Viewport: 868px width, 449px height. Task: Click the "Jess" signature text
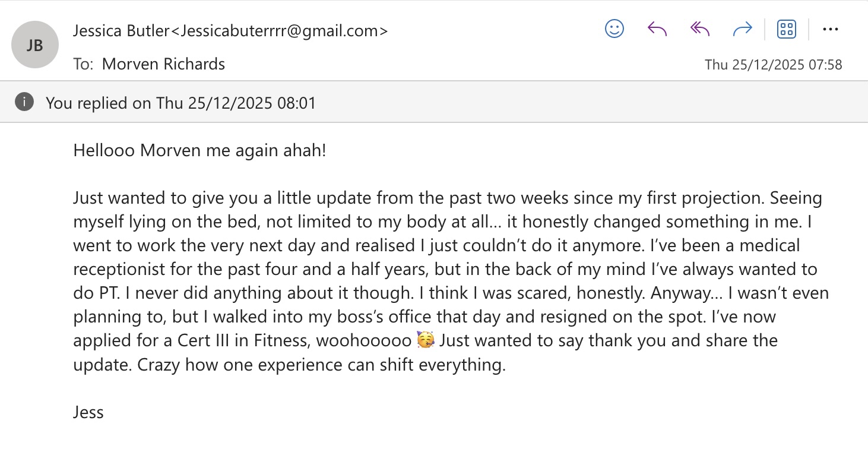point(88,412)
